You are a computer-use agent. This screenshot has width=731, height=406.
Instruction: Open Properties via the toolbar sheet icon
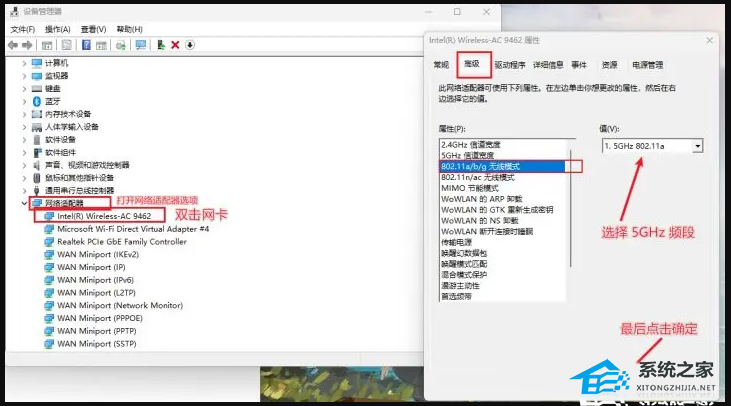67,45
